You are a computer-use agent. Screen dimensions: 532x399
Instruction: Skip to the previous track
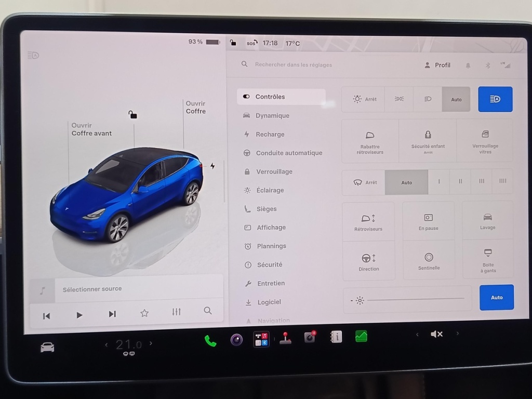point(47,316)
